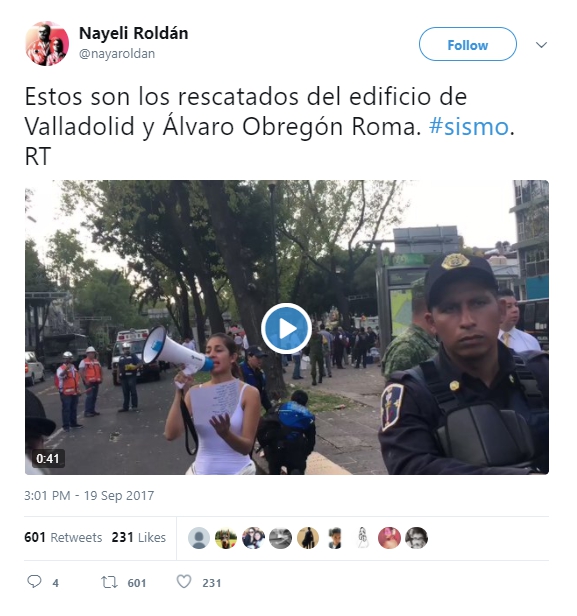Click the Nayeli Roldán display name

point(134,33)
